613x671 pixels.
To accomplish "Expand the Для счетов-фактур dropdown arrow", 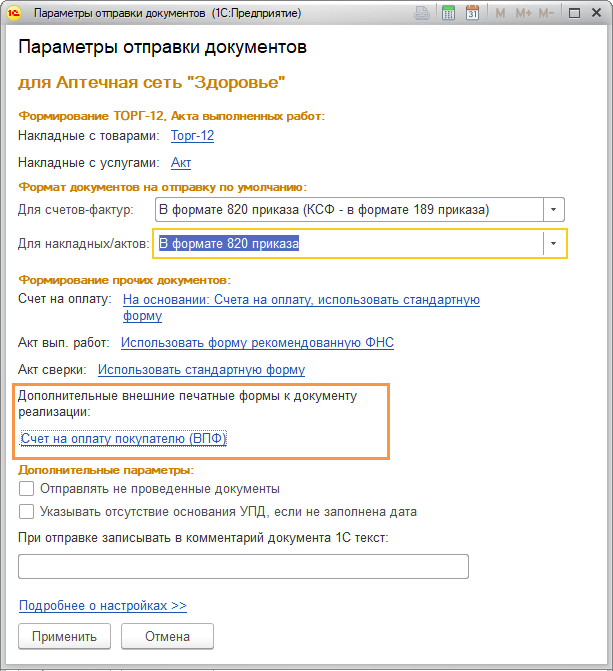I will pyautogui.click(x=553, y=210).
